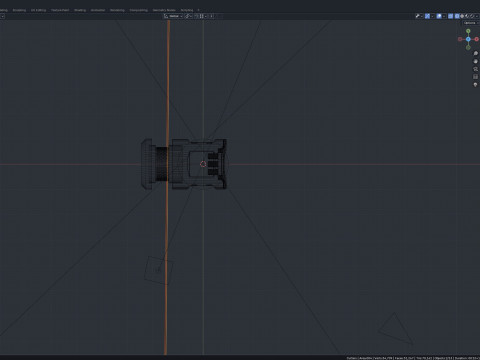Toggle viewport gizmos display

pos(427,16)
